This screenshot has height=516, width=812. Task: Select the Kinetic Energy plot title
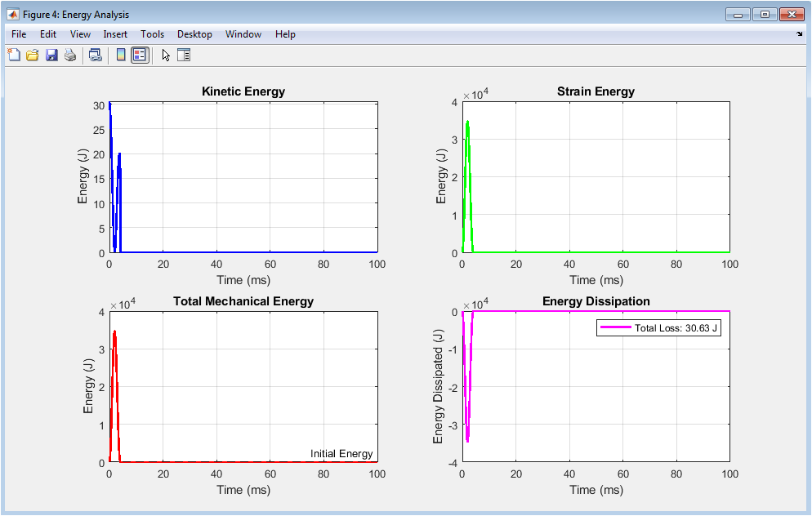[x=243, y=91]
